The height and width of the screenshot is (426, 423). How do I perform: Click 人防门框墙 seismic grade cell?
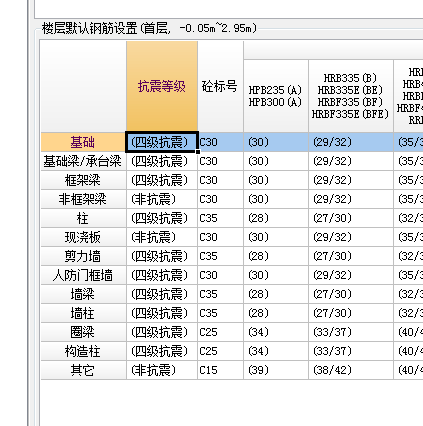162,275
